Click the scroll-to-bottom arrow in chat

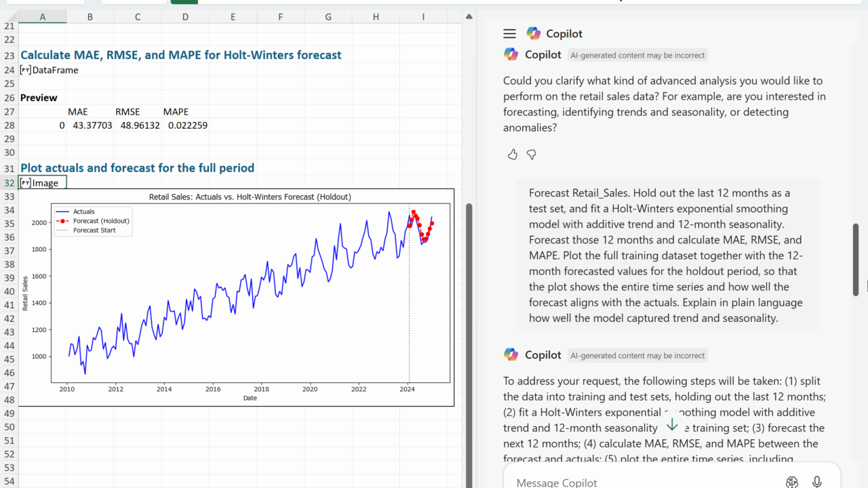coord(671,425)
